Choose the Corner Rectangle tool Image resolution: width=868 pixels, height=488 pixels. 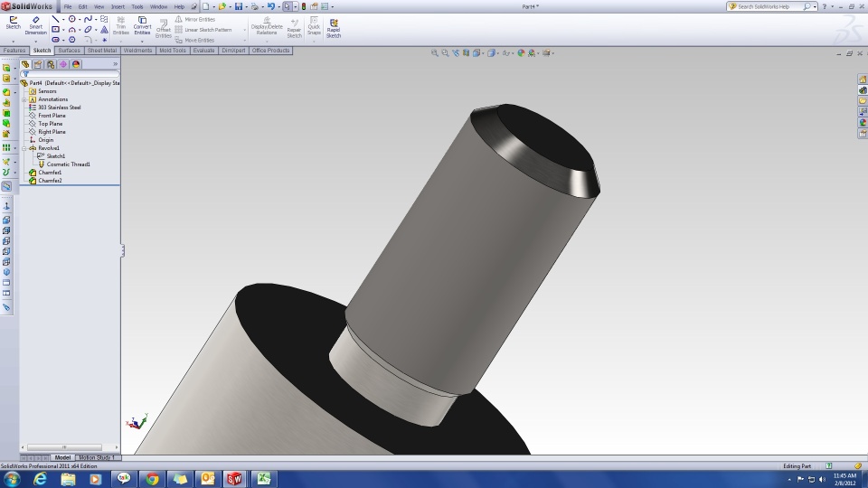[55, 29]
